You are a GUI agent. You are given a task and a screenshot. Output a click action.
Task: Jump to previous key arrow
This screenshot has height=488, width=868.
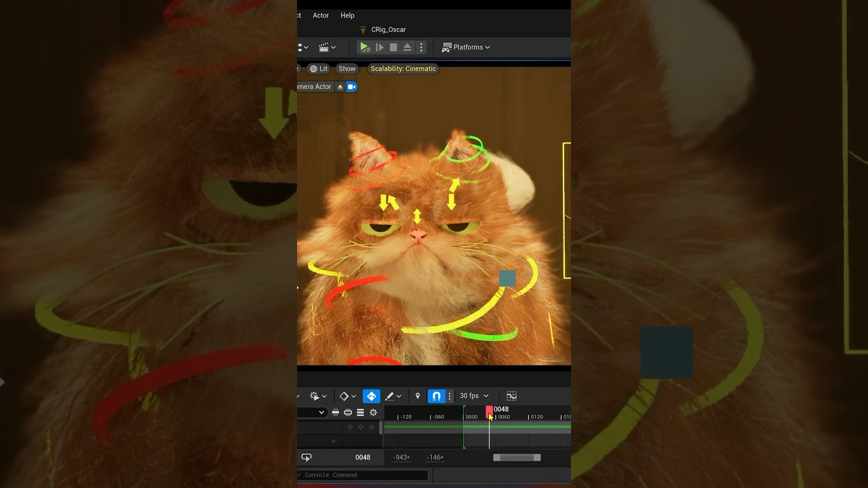click(x=350, y=427)
